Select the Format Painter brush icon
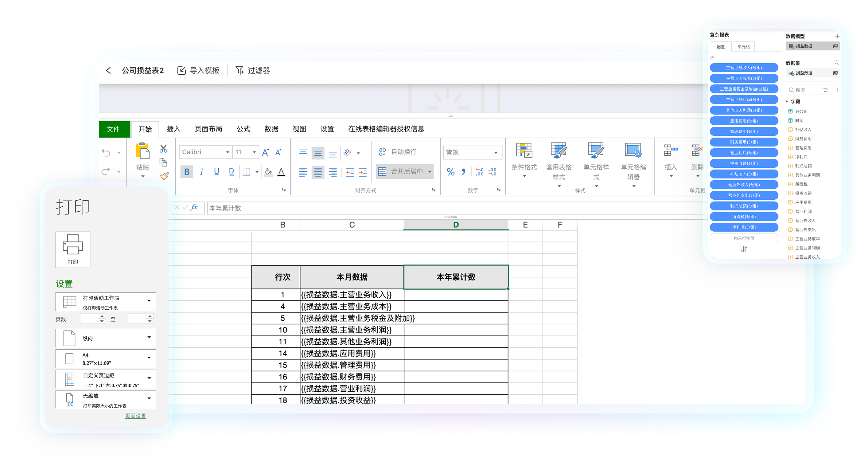868x470 pixels. pyautogui.click(x=165, y=176)
